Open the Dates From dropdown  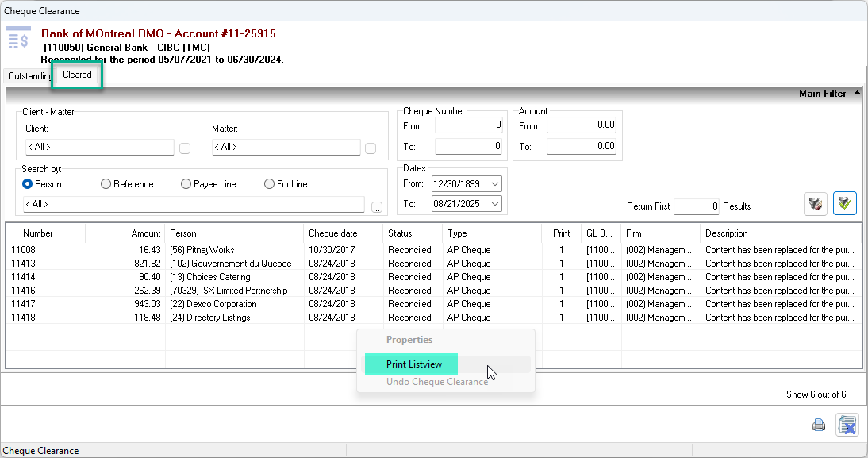495,184
